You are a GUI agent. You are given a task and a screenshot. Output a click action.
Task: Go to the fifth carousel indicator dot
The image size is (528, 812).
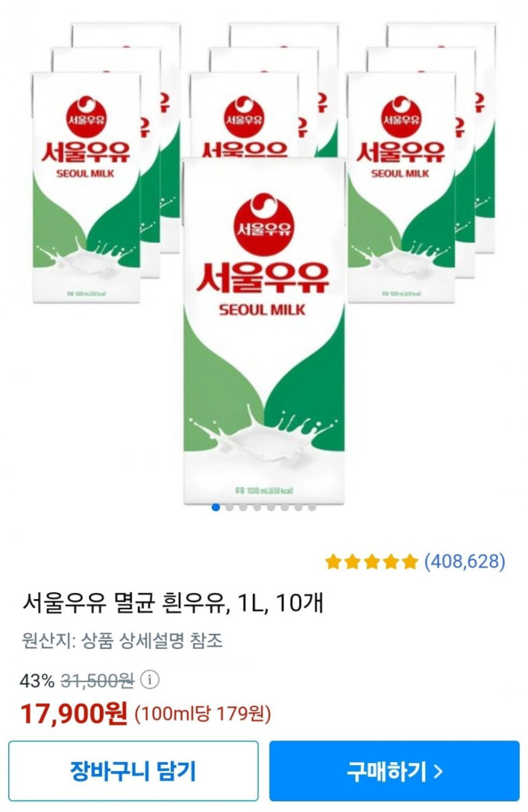(271, 507)
